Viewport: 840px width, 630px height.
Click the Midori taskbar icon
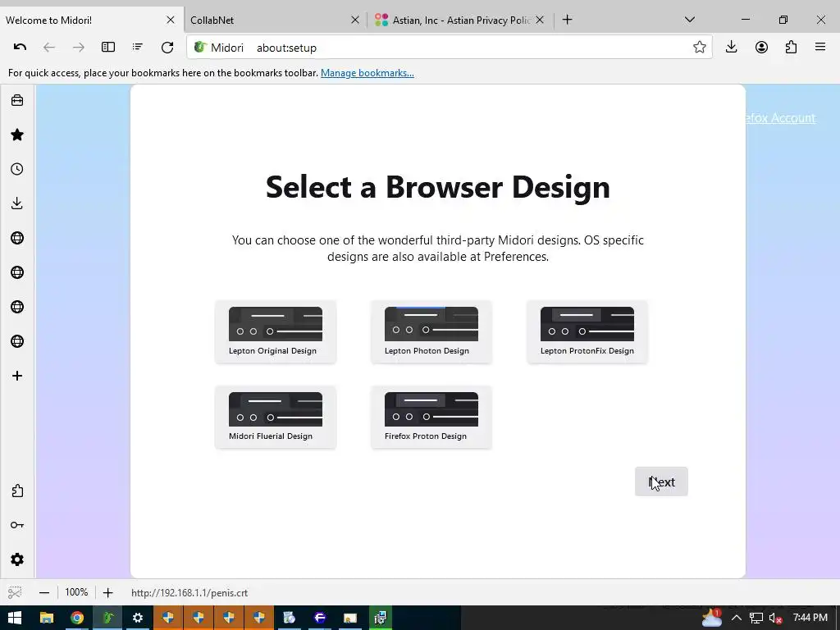[107, 618]
